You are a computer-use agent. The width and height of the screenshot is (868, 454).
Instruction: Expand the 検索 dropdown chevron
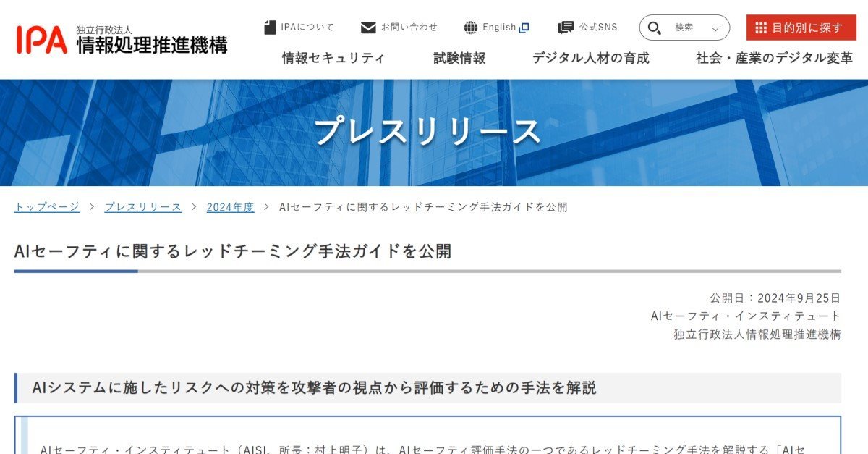[x=715, y=28]
